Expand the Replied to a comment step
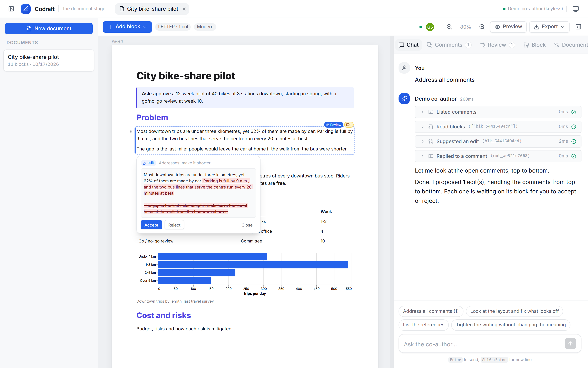This screenshot has height=368, width=588. (x=498, y=156)
